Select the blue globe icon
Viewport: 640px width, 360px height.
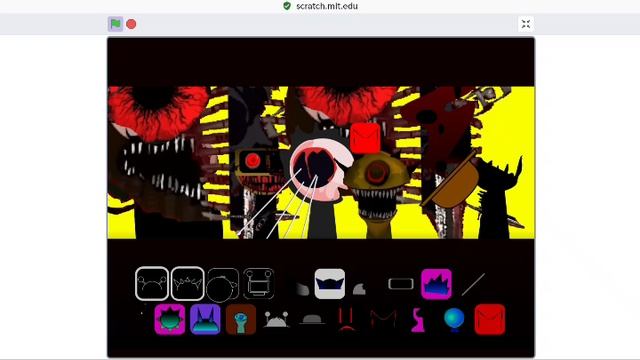pos(454,320)
